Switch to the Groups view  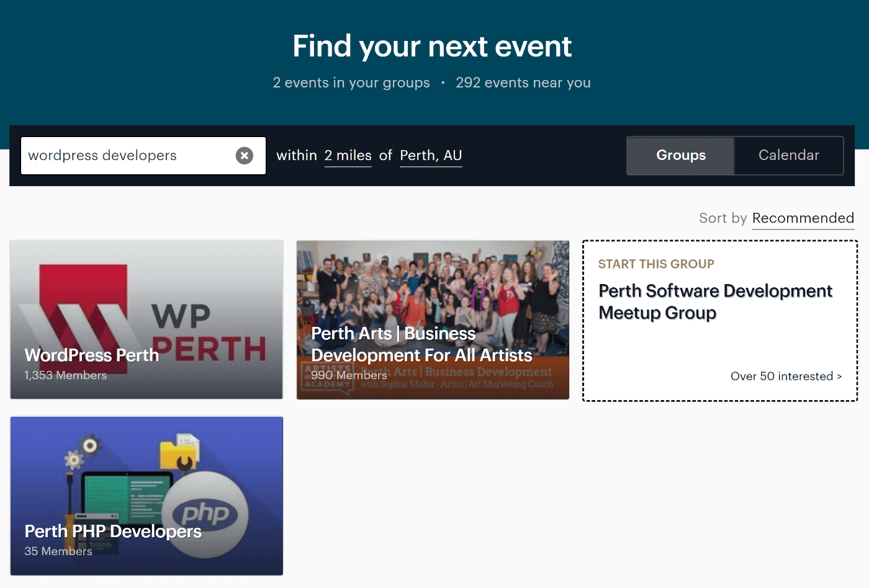click(680, 156)
